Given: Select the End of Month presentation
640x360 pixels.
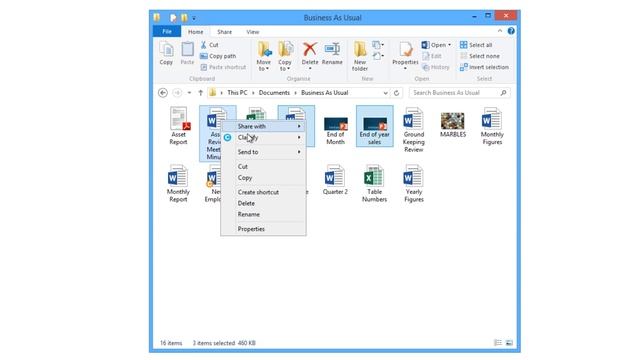Looking at the screenshot, I should [x=336, y=130].
